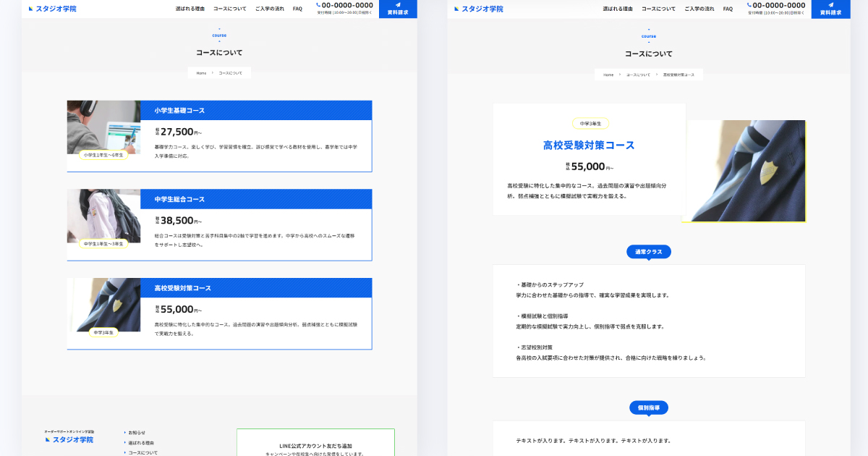The width and height of the screenshot is (868, 456).
Task: Click the school uniform photo on the detail page
Action: pyautogui.click(x=744, y=171)
